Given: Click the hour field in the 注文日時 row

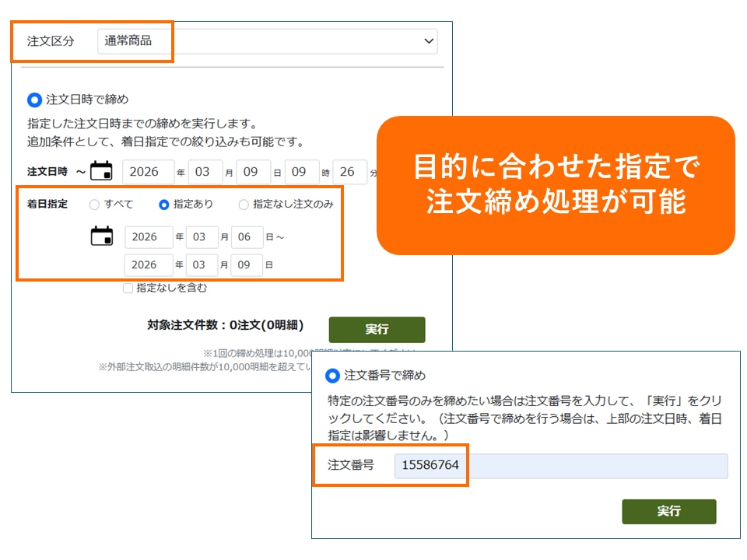Looking at the screenshot, I should click(302, 172).
